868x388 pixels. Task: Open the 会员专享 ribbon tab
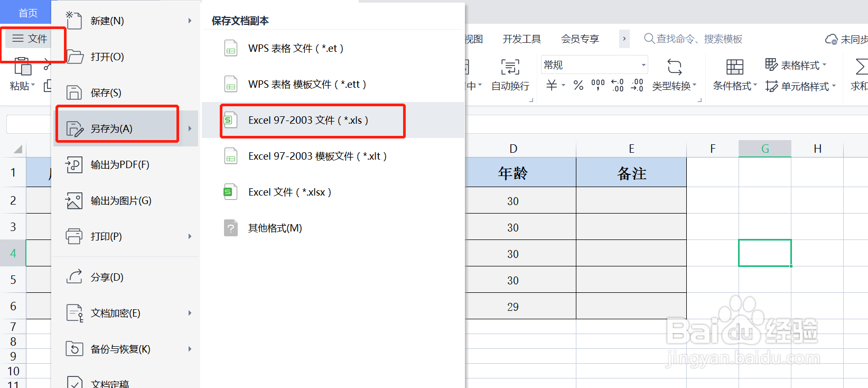click(x=580, y=39)
